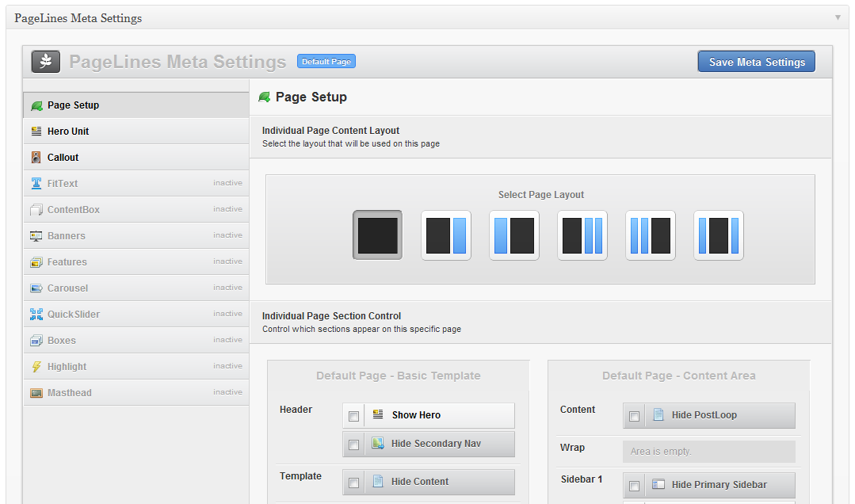Image resolution: width=855 pixels, height=504 pixels.
Task: Click the PageLines leaf logo icon
Action: 46,62
